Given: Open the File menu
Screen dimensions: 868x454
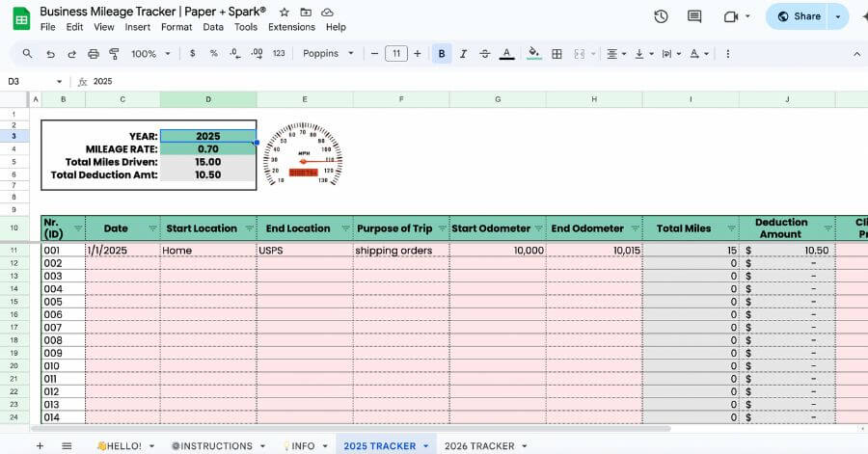Looking at the screenshot, I should click(47, 27).
